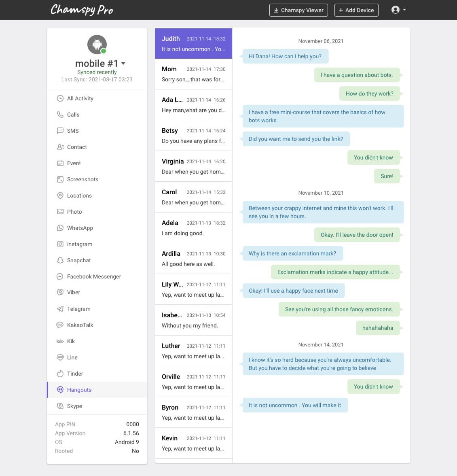The width and height of the screenshot is (457, 476).
Task: Click the Line logo icon
Action: (60, 357)
